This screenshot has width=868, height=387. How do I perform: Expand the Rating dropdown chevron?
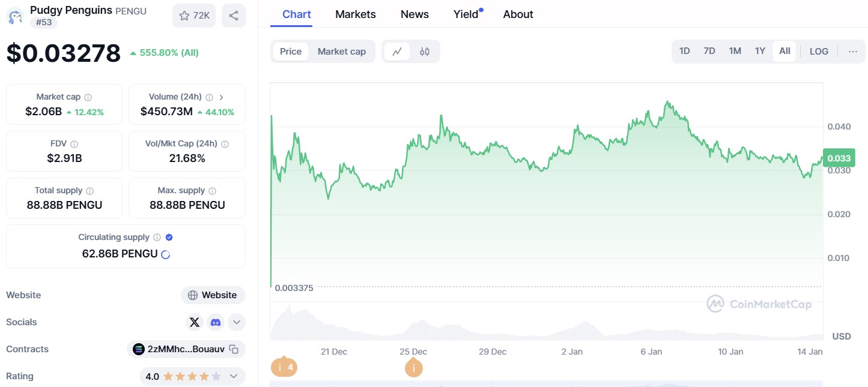pyautogui.click(x=234, y=376)
